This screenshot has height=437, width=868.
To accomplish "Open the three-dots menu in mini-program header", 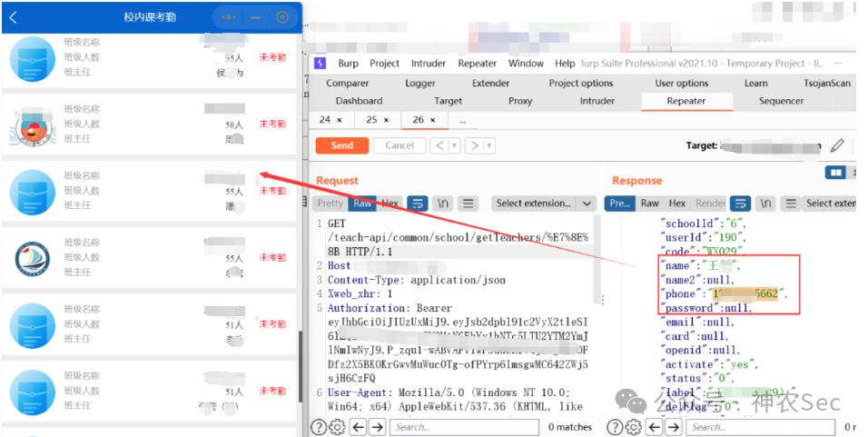I will pyautogui.click(x=228, y=17).
